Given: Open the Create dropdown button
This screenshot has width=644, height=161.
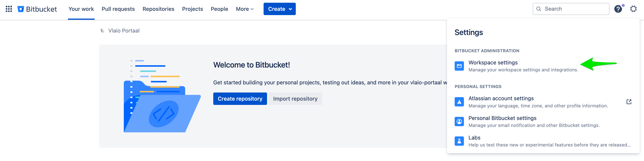Looking at the screenshot, I should coord(279,9).
